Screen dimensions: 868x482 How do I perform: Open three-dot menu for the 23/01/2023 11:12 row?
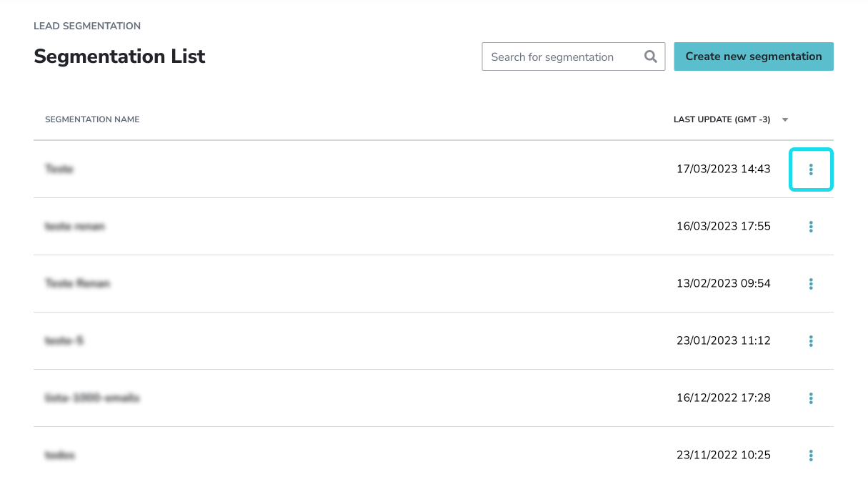pyautogui.click(x=811, y=341)
